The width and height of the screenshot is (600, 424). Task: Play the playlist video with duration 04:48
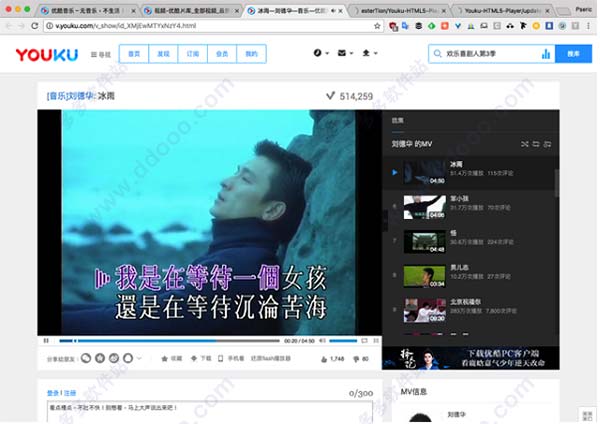425,241
